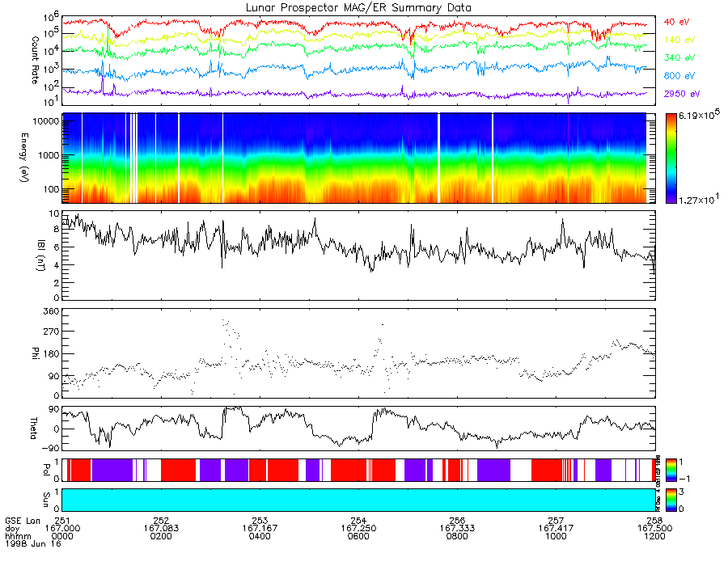Click the color bar maximum '6.19x10^5'
Screen dimensions: 728x566
pyautogui.click(x=699, y=115)
